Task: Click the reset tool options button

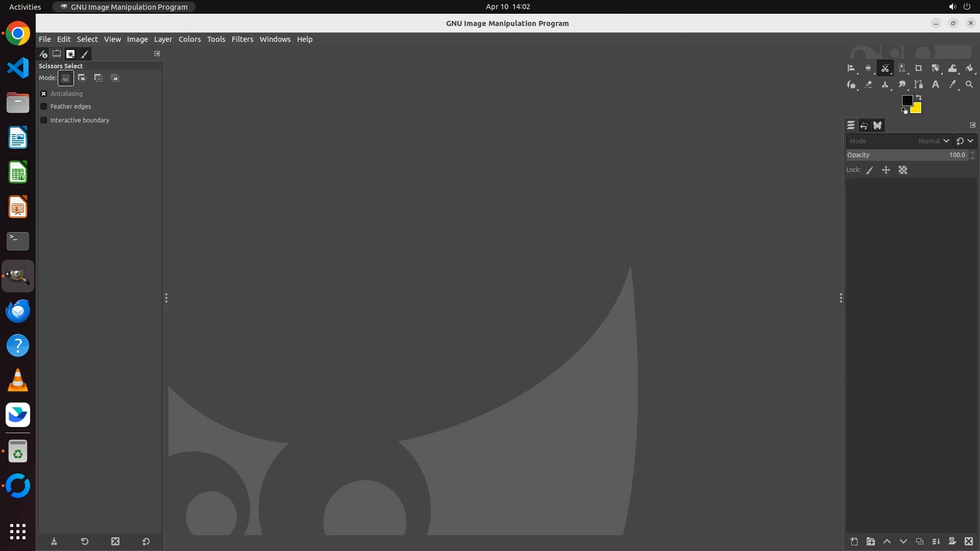Action: click(x=145, y=542)
